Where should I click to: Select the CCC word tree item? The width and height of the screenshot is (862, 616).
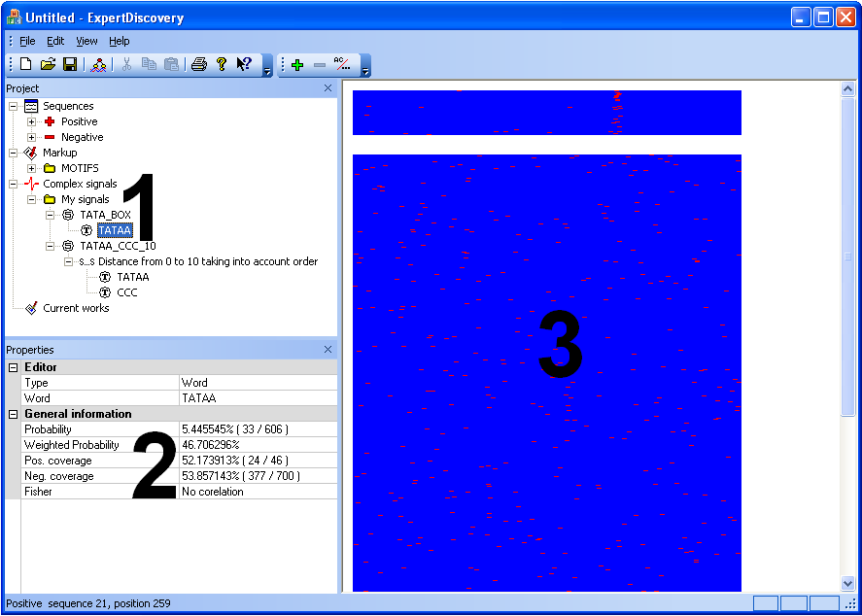pos(127,292)
